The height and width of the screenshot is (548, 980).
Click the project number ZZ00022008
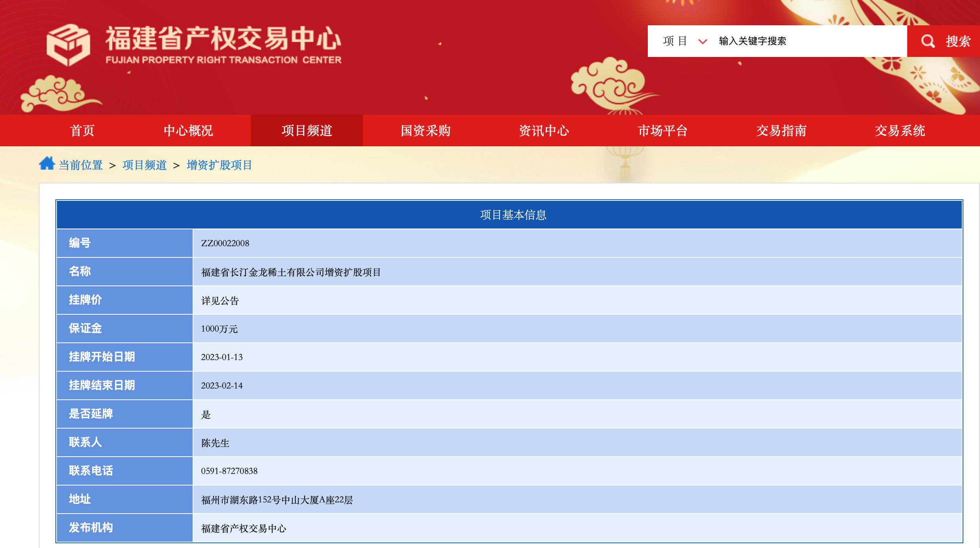click(x=225, y=243)
